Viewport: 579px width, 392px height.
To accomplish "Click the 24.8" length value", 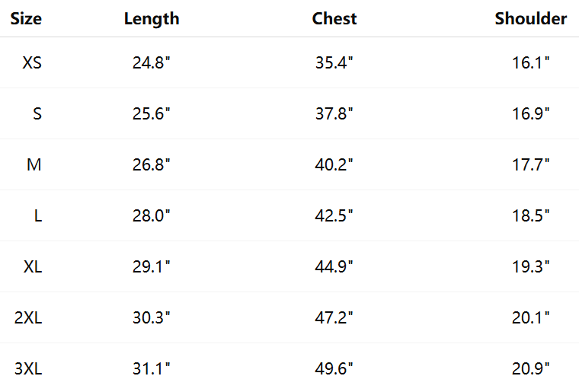I will pyautogui.click(x=152, y=63).
